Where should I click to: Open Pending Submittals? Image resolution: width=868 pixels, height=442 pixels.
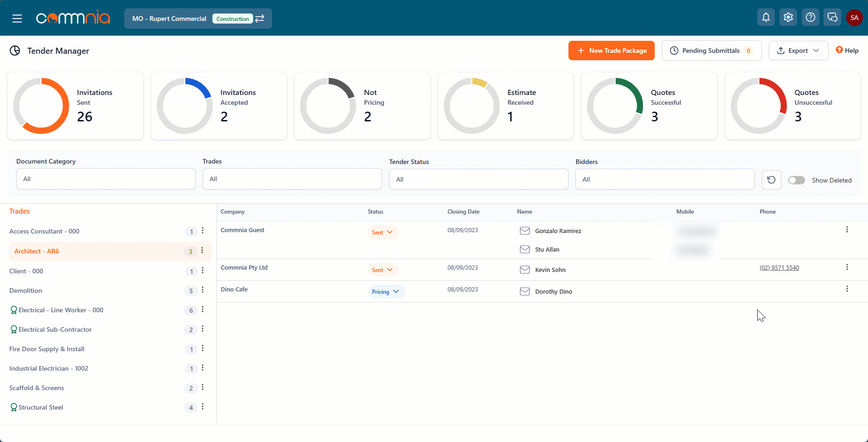(x=711, y=51)
